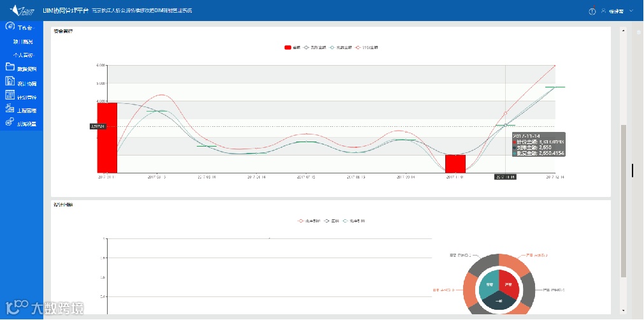Viewport: 644px width, 320px height.
Task: Click the user avatar icon in header
Action: [603, 11]
